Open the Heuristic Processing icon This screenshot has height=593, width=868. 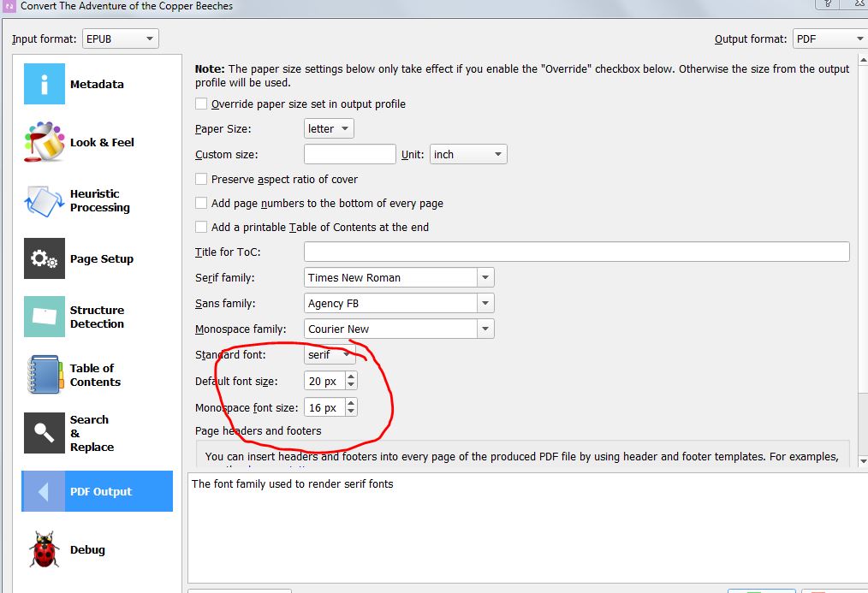[45, 201]
